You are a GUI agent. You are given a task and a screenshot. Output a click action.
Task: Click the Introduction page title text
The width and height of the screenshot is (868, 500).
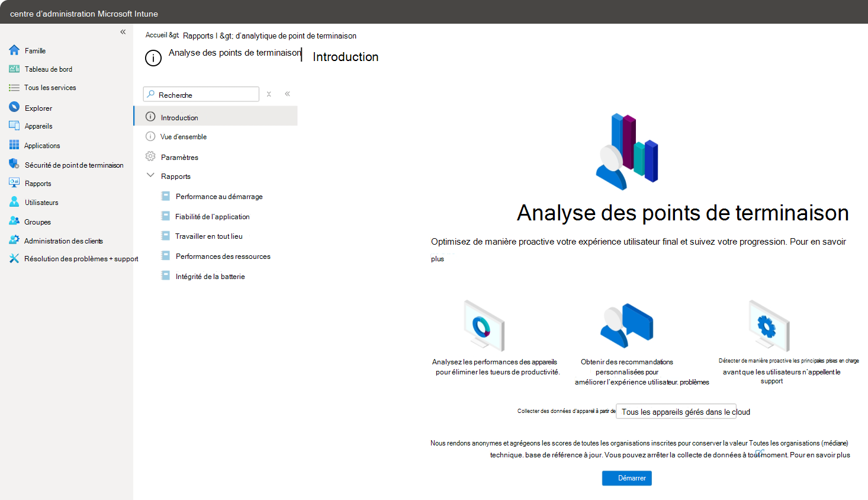[346, 57]
